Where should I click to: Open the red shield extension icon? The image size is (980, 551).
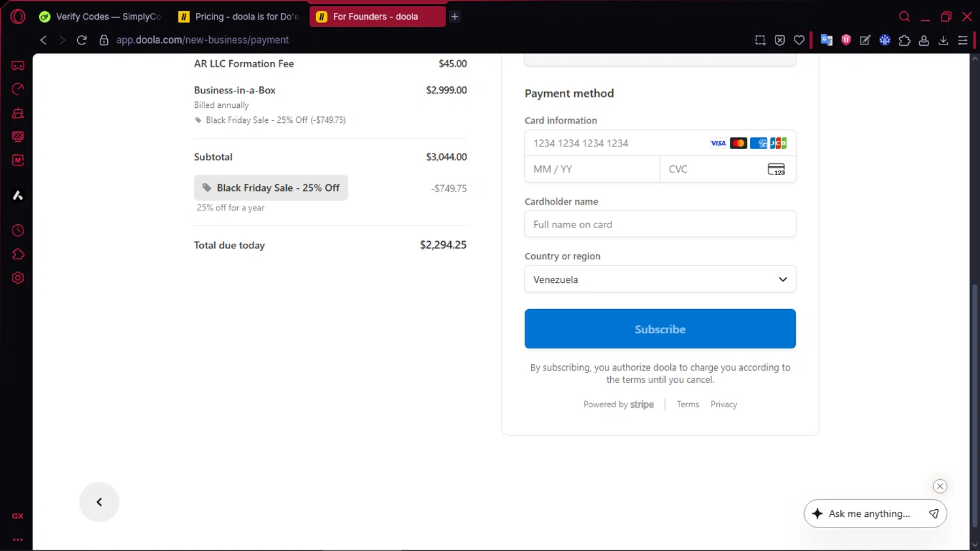pyautogui.click(x=846, y=40)
